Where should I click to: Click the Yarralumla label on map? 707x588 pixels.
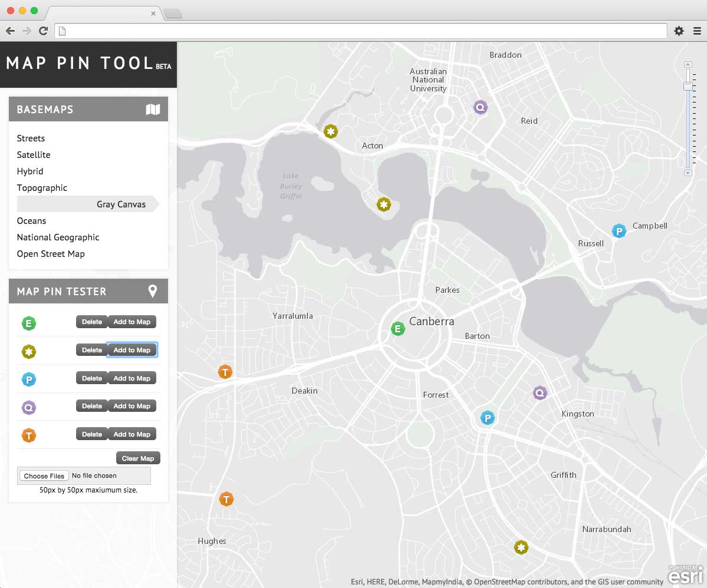(292, 316)
